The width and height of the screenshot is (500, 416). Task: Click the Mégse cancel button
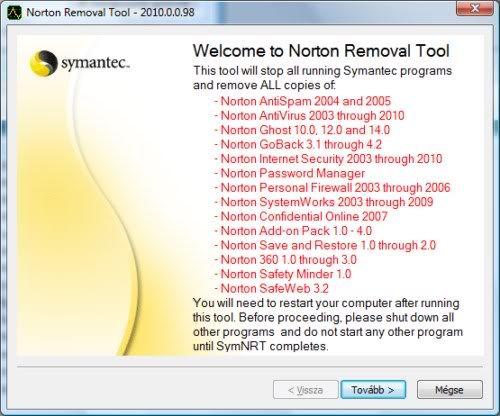click(449, 390)
